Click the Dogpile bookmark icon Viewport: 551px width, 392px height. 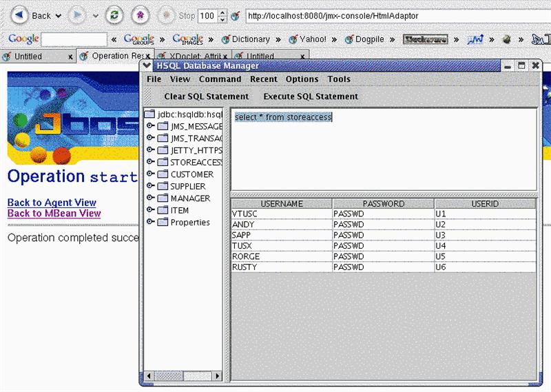click(x=349, y=39)
